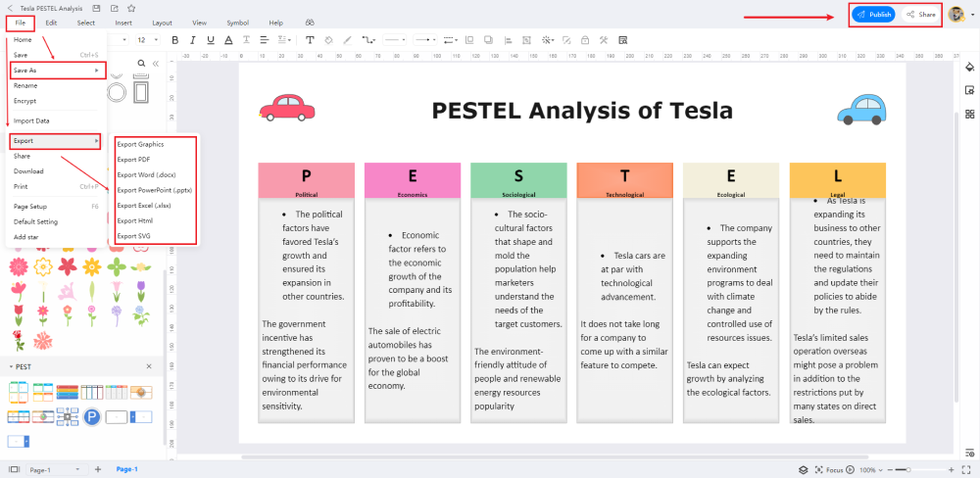
Task: Click the strikethrough text icon
Action: pos(246,40)
